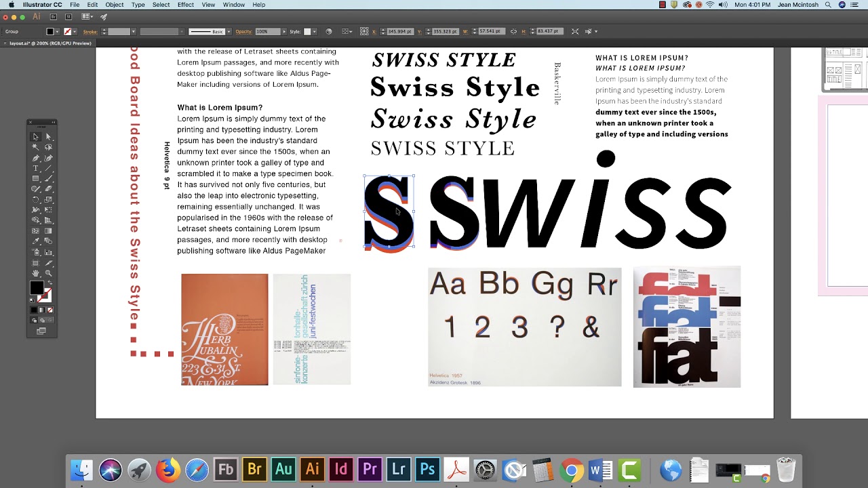Select the Lasso tool

click(x=48, y=146)
